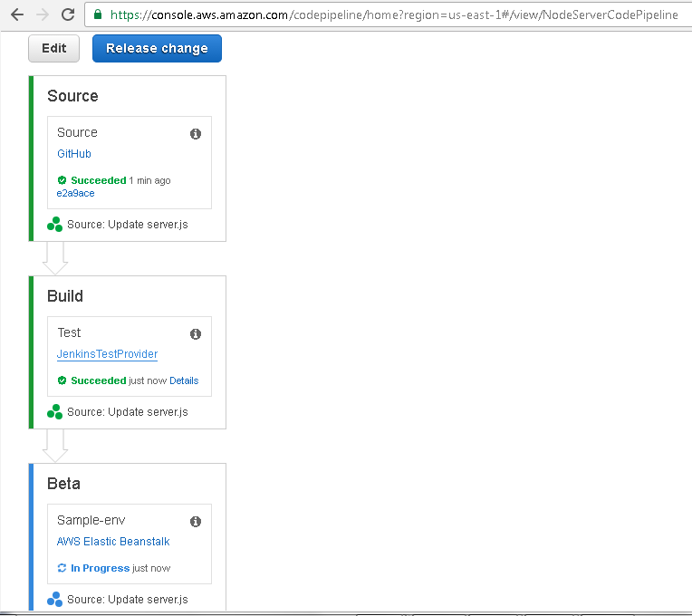The height and width of the screenshot is (616, 692).
Task: Open the JenkinsTestProvider link
Action: 107,354
